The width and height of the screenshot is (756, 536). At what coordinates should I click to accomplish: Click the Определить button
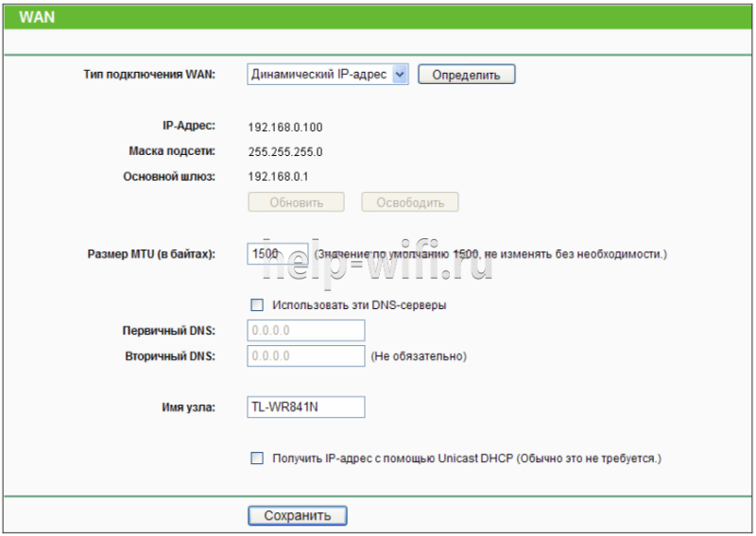pyautogui.click(x=466, y=75)
